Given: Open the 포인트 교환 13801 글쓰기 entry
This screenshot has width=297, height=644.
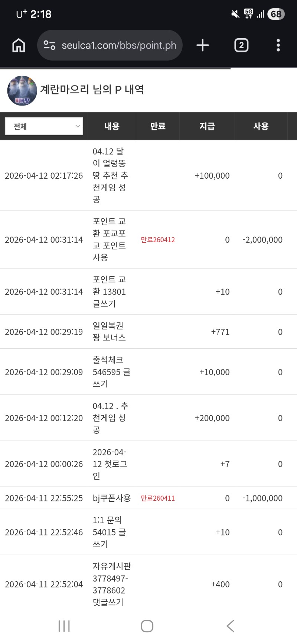Looking at the screenshot, I should pos(110,292).
